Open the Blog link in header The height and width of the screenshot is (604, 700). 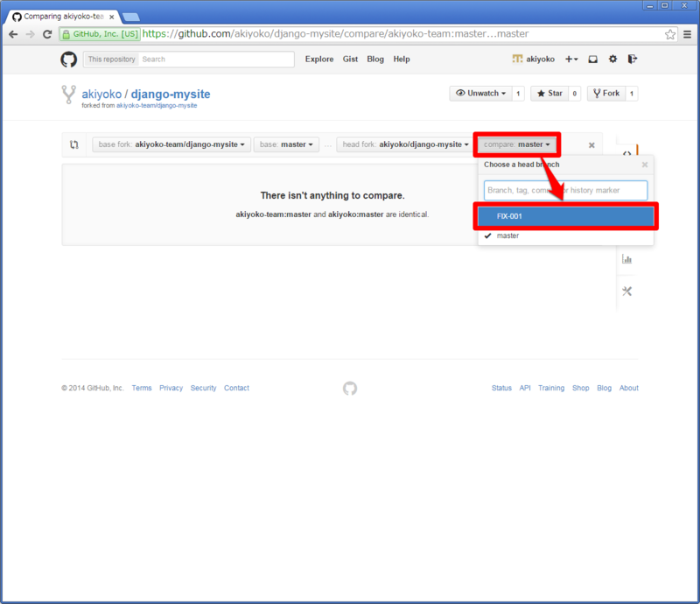tap(375, 59)
